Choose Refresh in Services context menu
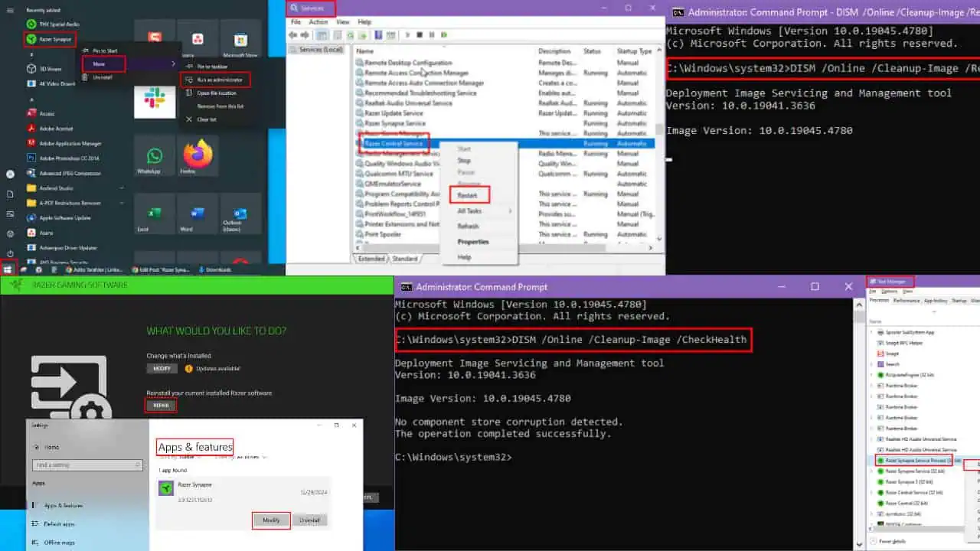980x551 pixels. point(468,226)
